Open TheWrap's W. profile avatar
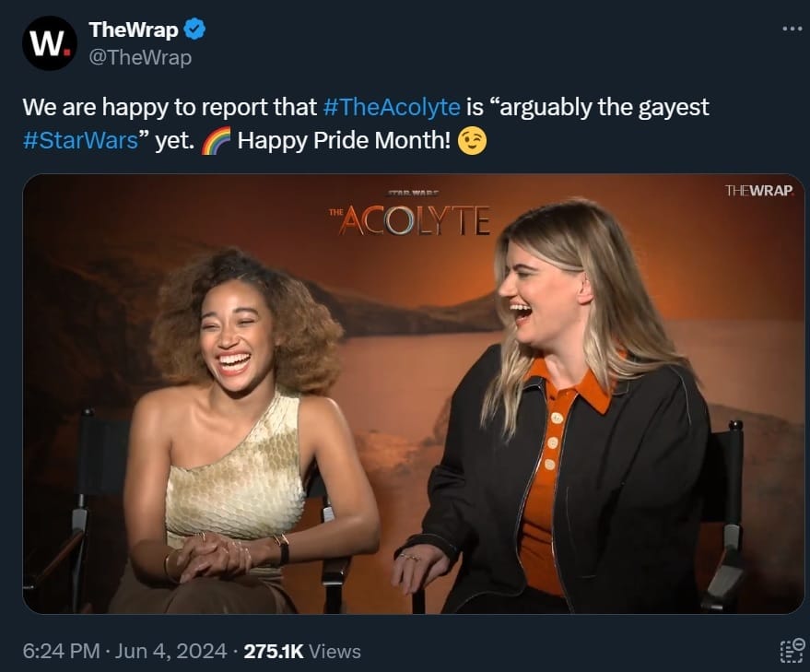Viewport: 810px width, 672px height. 50,43
